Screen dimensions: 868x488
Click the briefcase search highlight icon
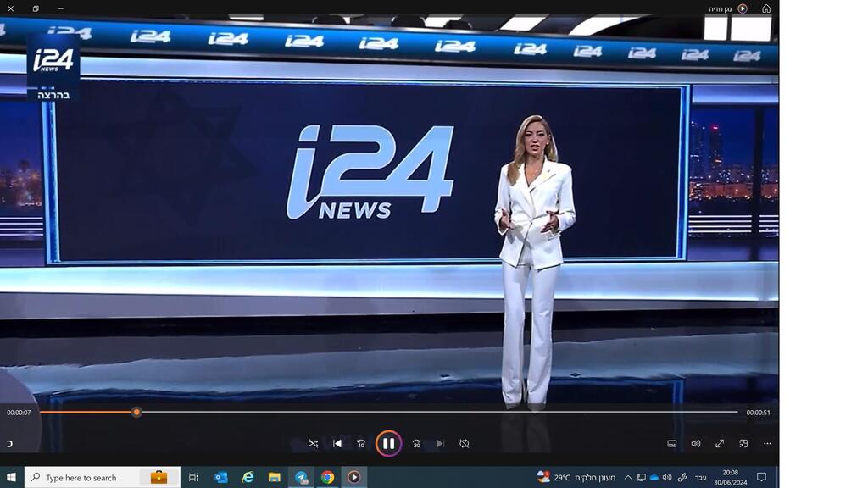coord(159,477)
